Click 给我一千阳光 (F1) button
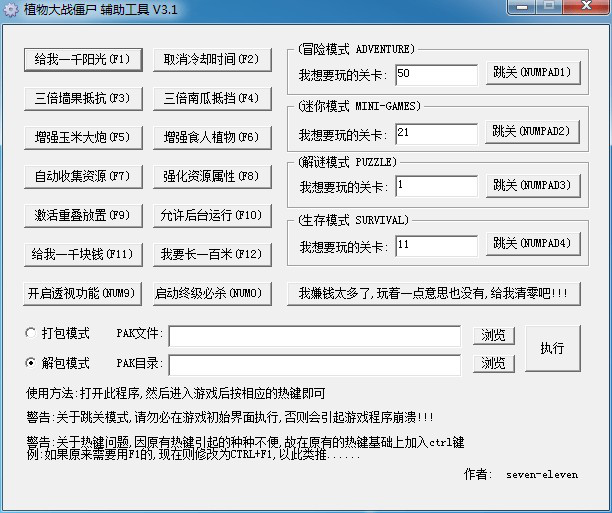The height and width of the screenshot is (513, 612). [x=83, y=60]
